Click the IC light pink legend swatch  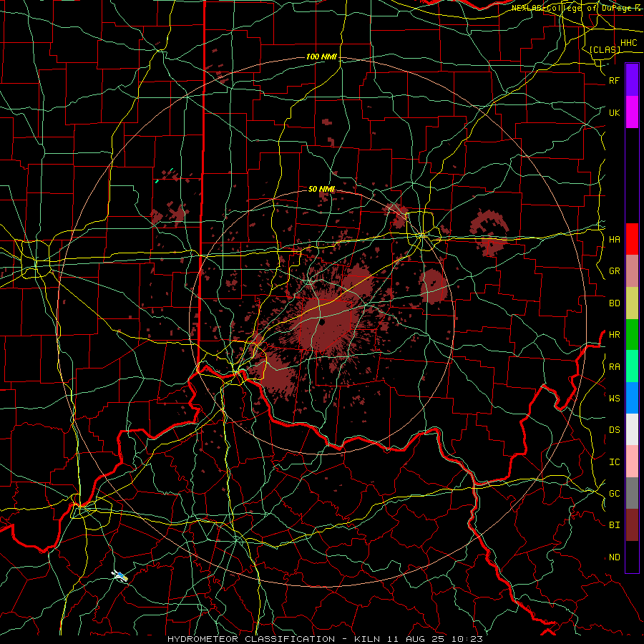(x=632, y=462)
